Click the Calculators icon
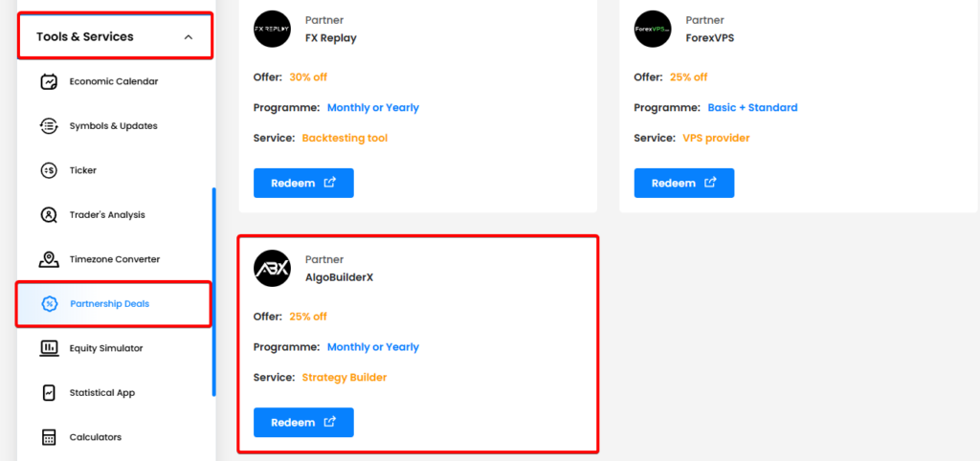The height and width of the screenshot is (461, 980). [49, 437]
